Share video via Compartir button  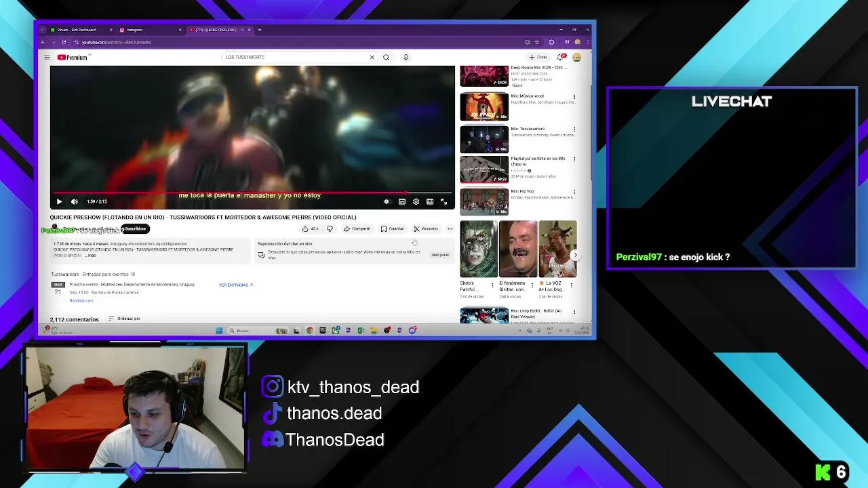(x=357, y=228)
